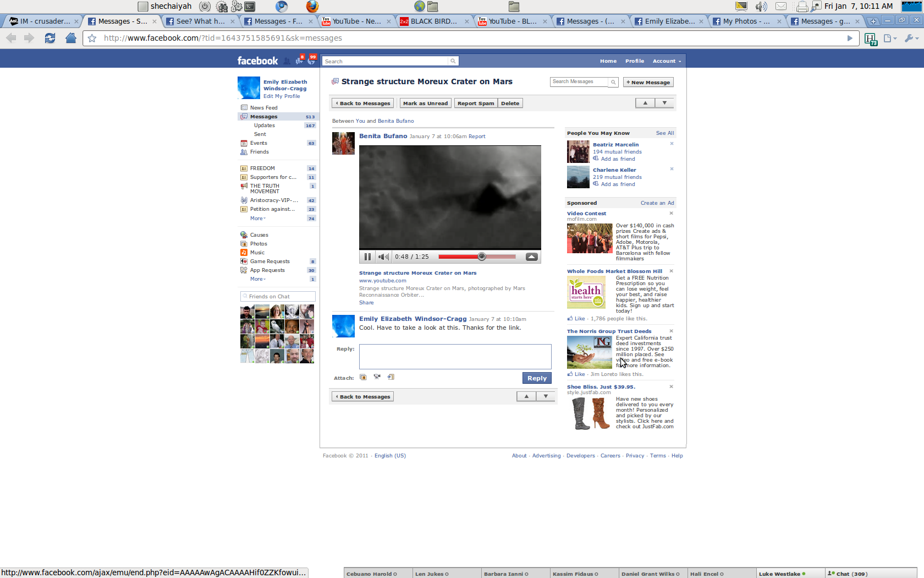Screen dimensions: 924x578
Task: Close the Shoe Bliss ad
Action: (671, 386)
